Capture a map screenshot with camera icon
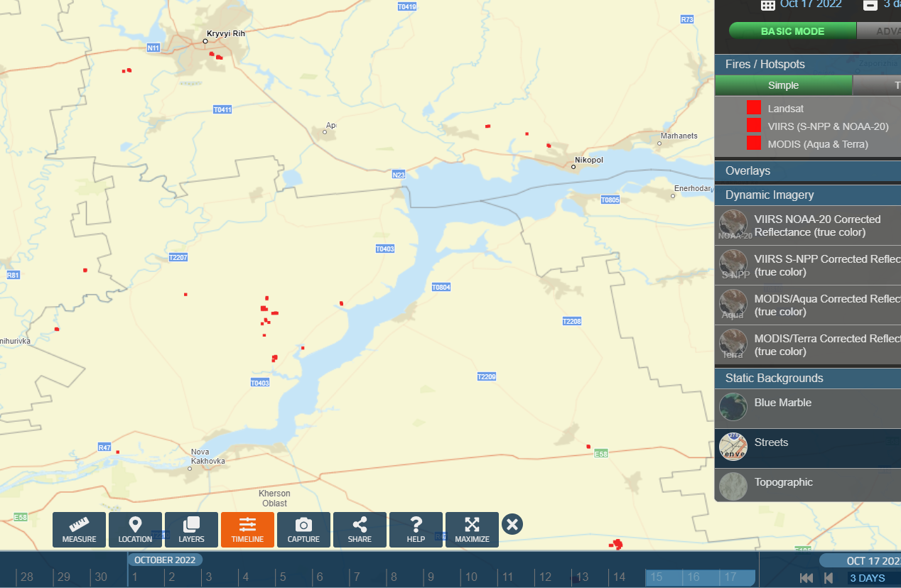This screenshot has width=901, height=588. point(303,530)
